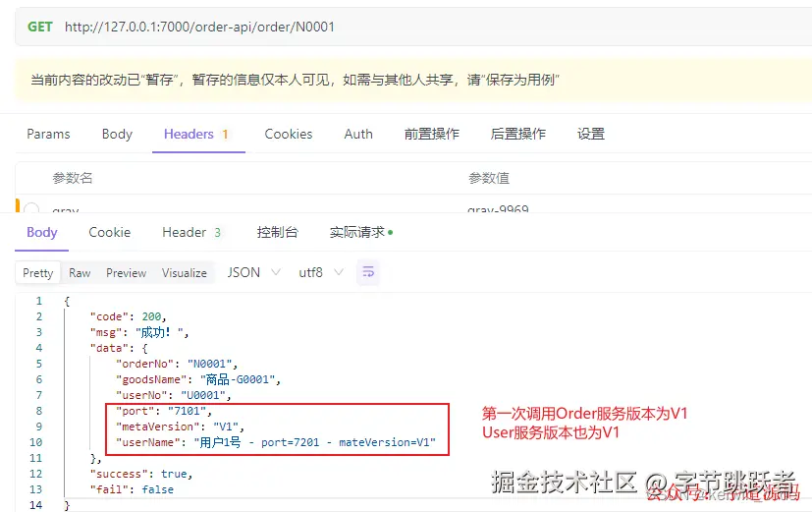Click the 参数值 column header
The height and width of the screenshot is (512, 812).
pyautogui.click(x=489, y=178)
